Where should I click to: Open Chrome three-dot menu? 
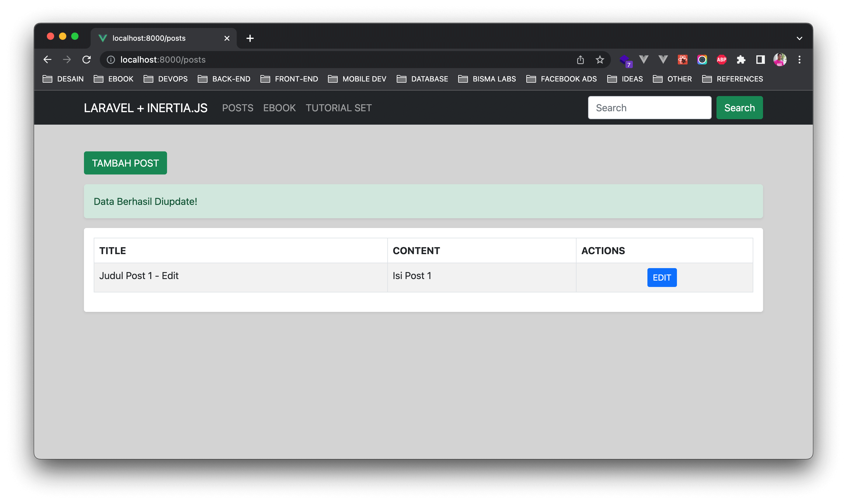pyautogui.click(x=800, y=60)
